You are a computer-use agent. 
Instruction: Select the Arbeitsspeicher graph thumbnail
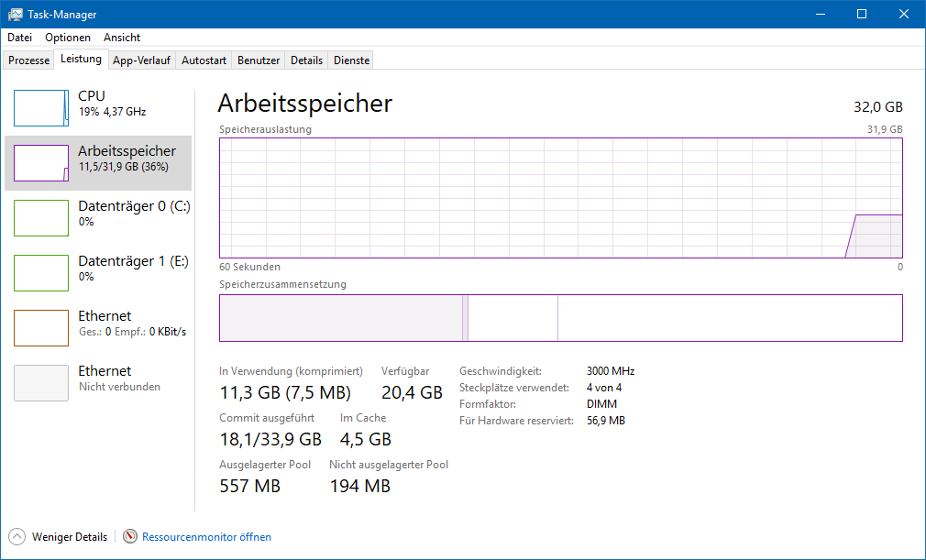click(x=41, y=163)
